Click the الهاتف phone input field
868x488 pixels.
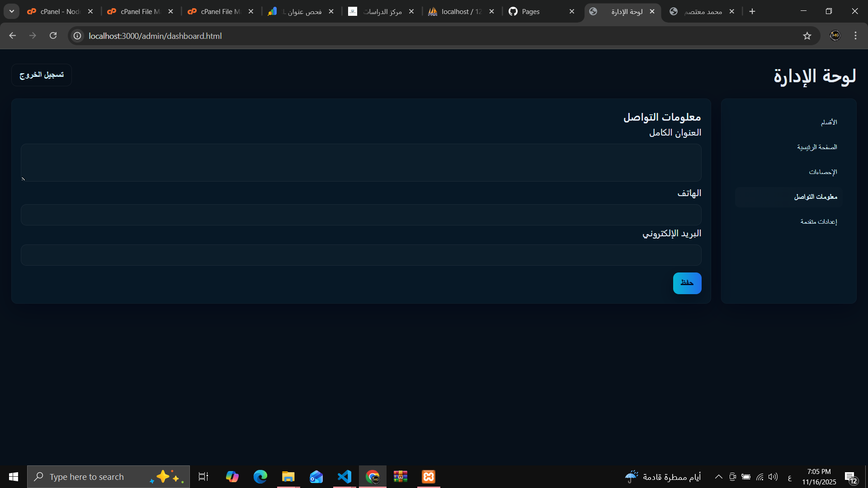click(361, 215)
